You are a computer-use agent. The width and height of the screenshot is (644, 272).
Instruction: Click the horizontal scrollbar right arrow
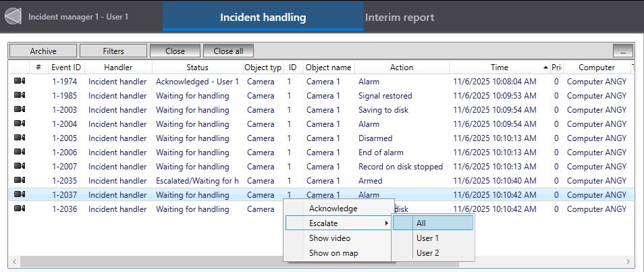[x=628, y=261]
